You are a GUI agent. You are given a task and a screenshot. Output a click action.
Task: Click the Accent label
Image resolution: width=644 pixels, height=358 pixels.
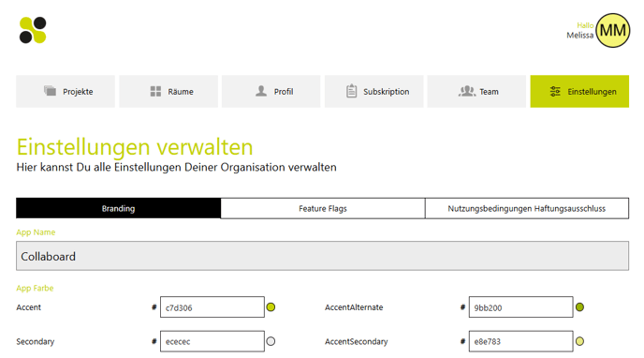29,307
